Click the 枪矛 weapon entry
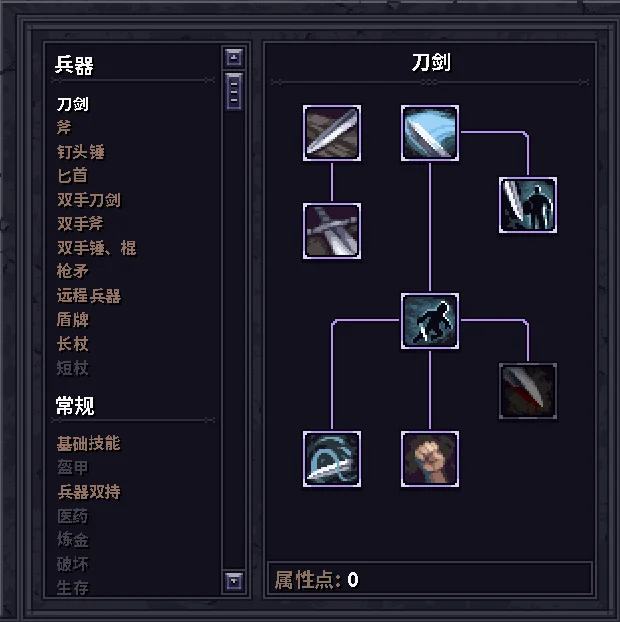This screenshot has height=622, width=620. [x=72, y=271]
